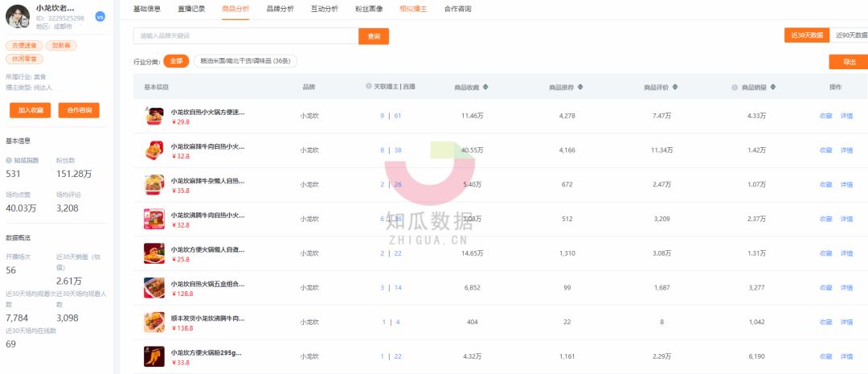Viewport: 868px width, 374px height.
Task: Click product name 小龙坎麻辣牛杂懒人自热...
Action: pyautogui.click(x=207, y=181)
